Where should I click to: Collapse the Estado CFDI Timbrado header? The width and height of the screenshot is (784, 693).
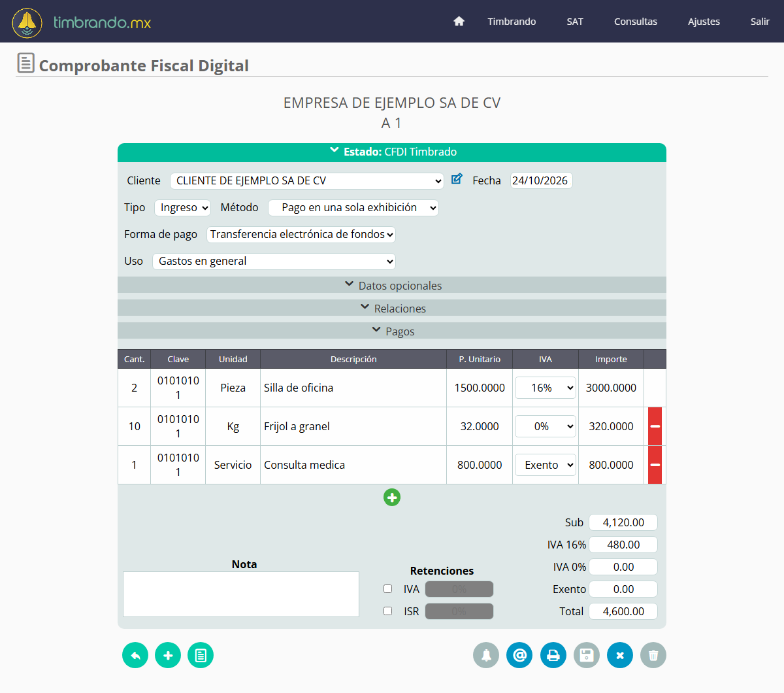[x=392, y=152]
